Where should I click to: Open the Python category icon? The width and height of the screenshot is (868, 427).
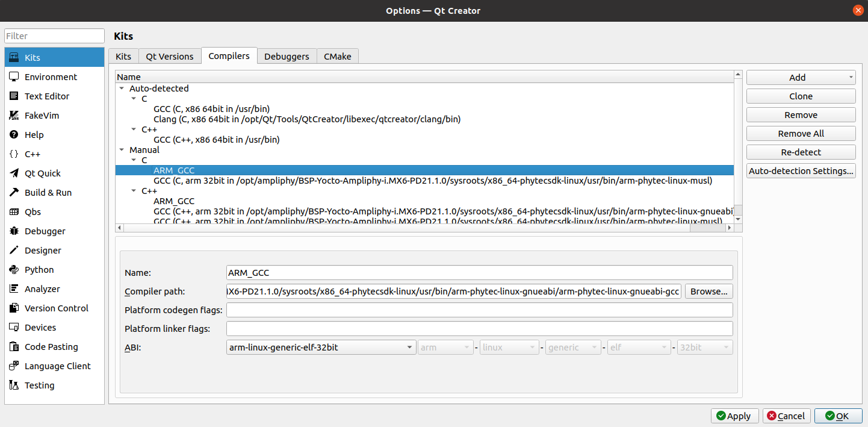[14, 270]
